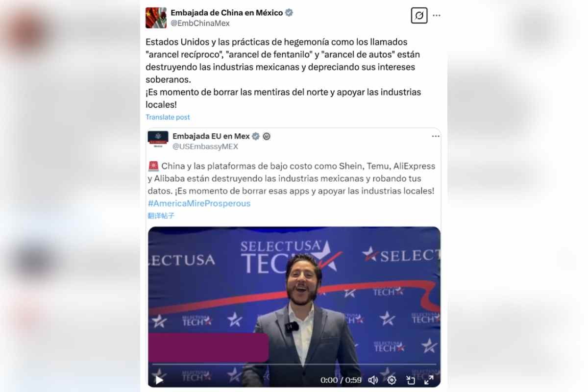Click blue verified badge on China embassy
Viewport: 588px width, 392px height.
click(x=289, y=13)
